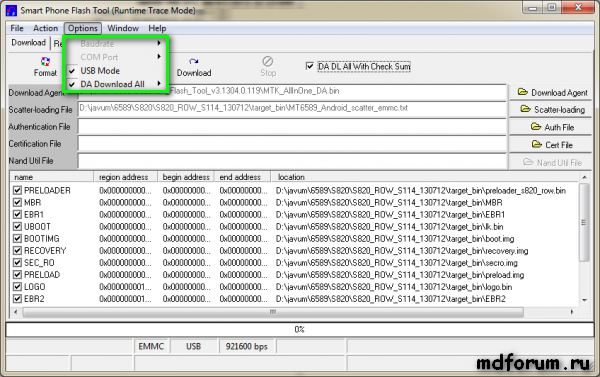The width and height of the screenshot is (600, 377).
Task: Uncheck the RECOVERY partition checkbox
Action: (17, 251)
